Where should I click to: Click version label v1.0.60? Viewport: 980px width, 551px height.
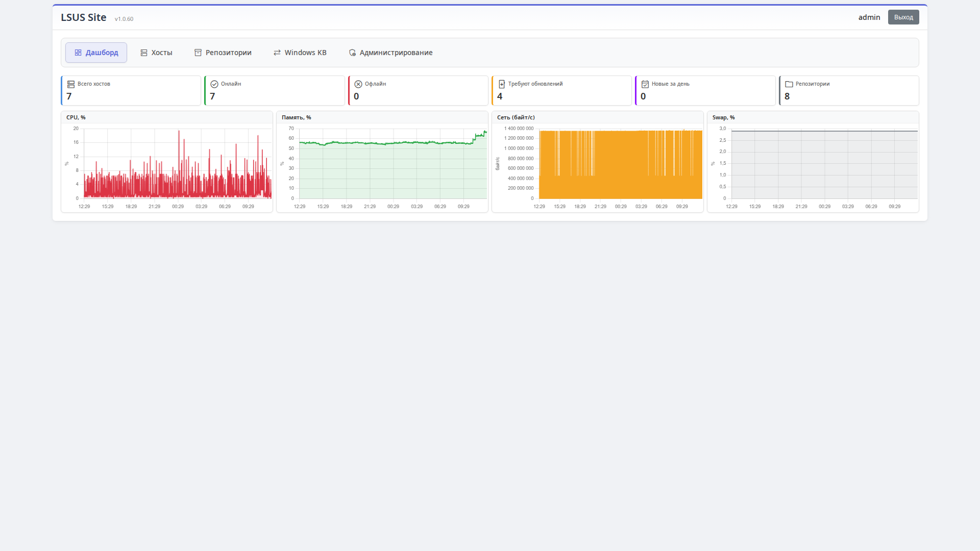[x=124, y=19]
